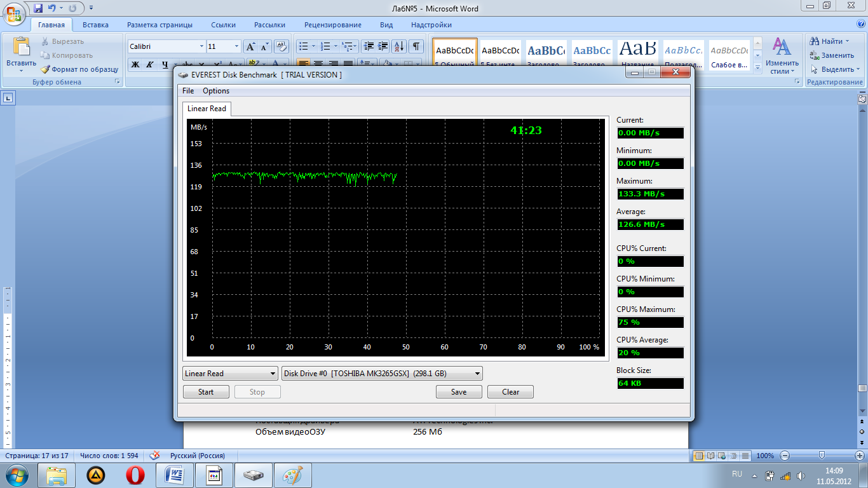
Task: Expand the styles gallery more arrow
Action: pos(757,67)
